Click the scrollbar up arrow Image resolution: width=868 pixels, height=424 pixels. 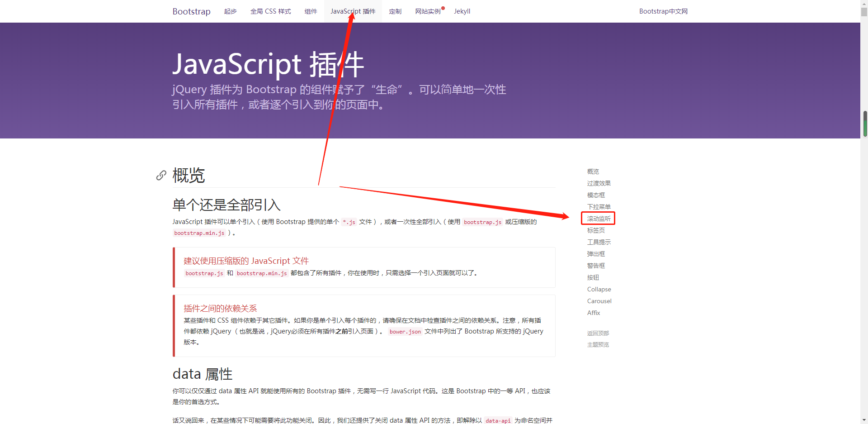pos(865,4)
